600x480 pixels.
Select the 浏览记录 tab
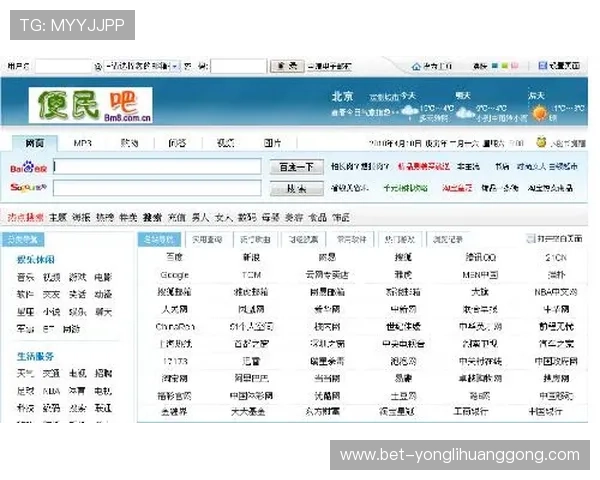[448, 240]
